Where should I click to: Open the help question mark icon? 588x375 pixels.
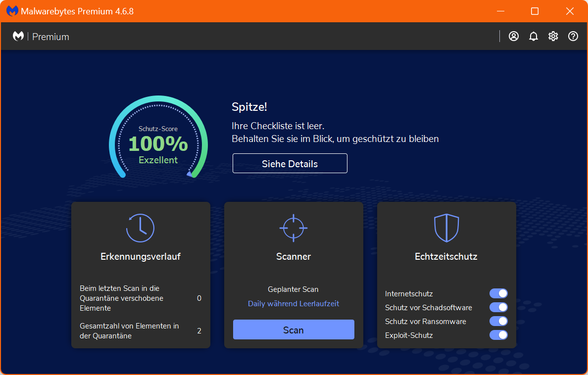(573, 37)
